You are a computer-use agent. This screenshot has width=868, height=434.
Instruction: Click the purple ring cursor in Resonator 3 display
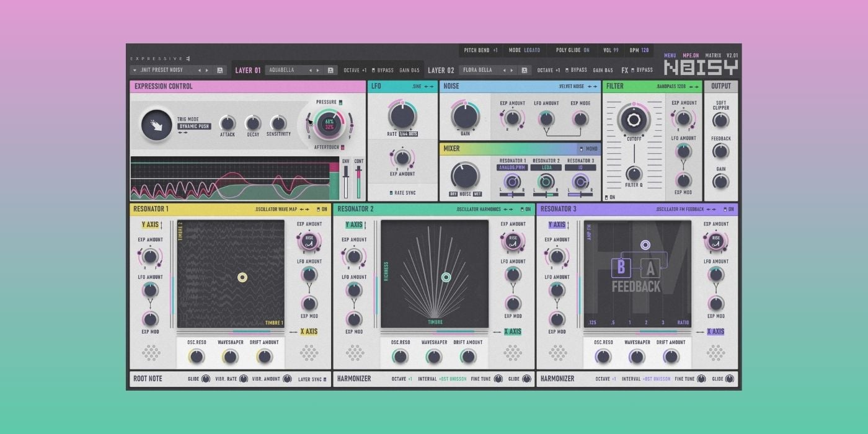click(645, 245)
